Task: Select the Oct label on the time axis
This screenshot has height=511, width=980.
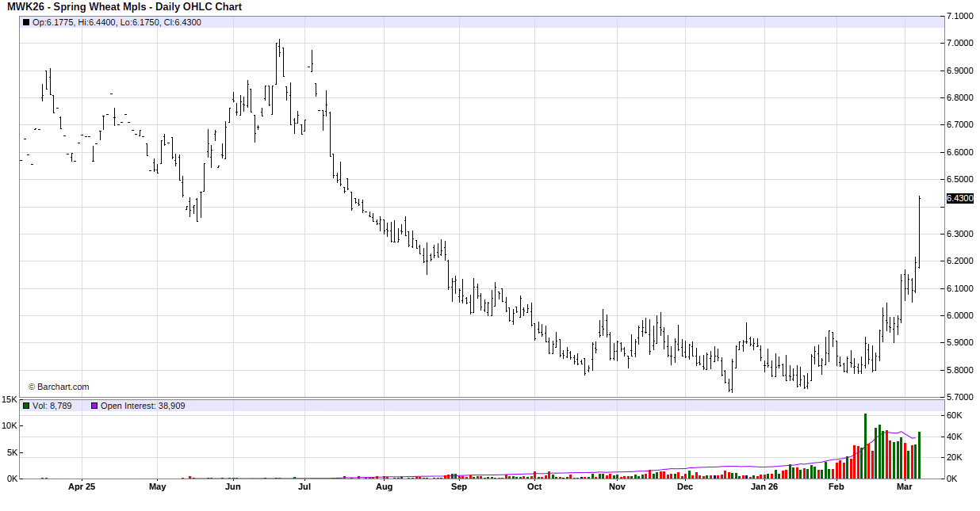Action: (534, 487)
